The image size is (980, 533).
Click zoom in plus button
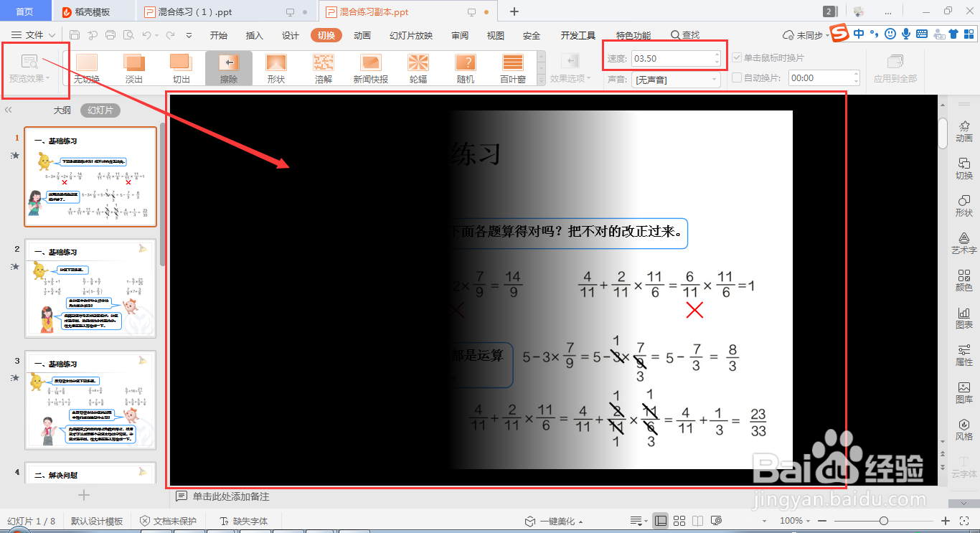coord(946,521)
